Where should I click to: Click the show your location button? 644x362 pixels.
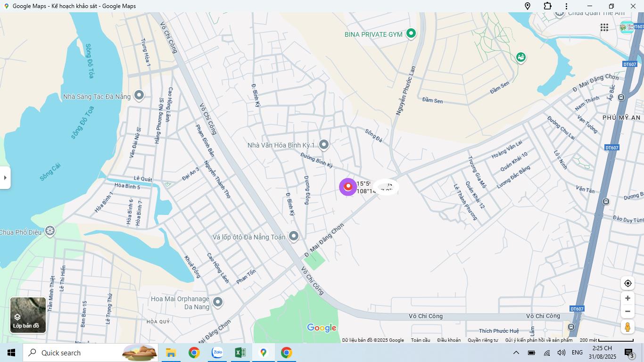[627, 283]
